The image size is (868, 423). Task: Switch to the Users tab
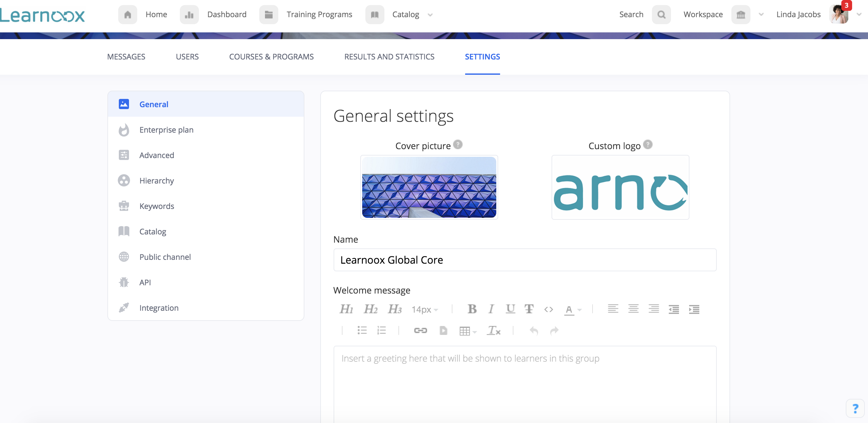(x=187, y=57)
